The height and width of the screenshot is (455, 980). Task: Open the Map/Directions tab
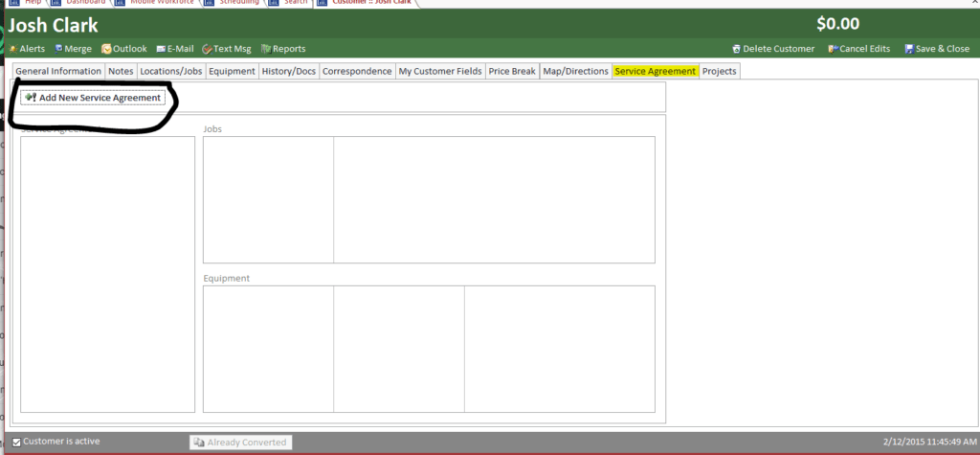pyautogui.click(x=575, y=71)
